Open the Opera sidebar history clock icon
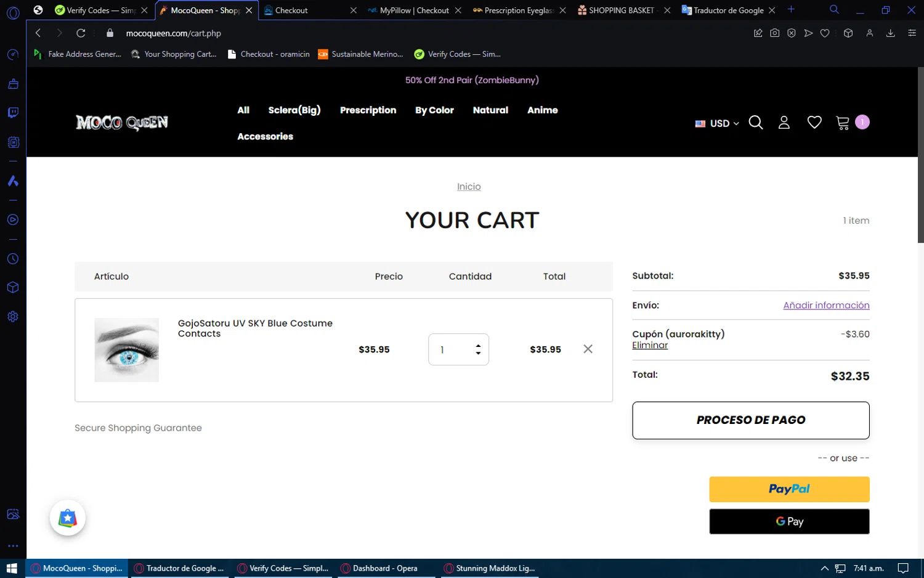The image size is (924, 578). (x=13, y=259)
